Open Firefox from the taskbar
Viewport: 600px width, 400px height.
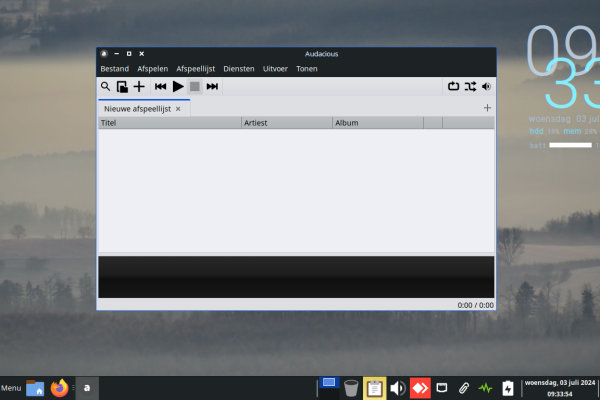(x=60, y=388)
